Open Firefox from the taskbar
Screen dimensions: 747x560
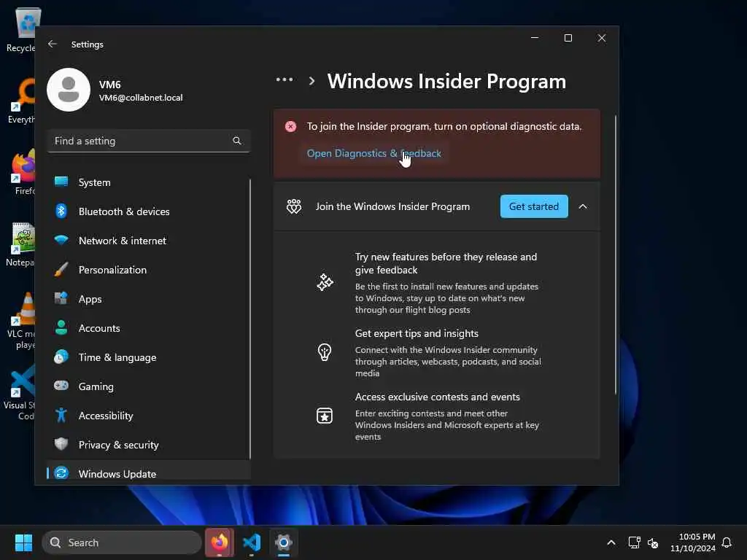pos(220,542)
